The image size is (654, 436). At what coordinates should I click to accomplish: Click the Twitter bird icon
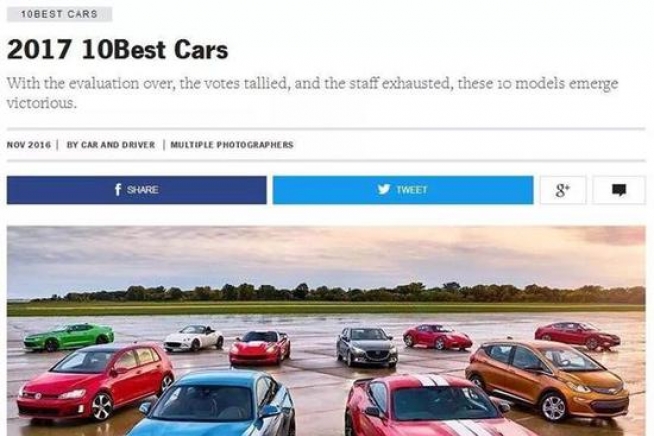[384, 189]
